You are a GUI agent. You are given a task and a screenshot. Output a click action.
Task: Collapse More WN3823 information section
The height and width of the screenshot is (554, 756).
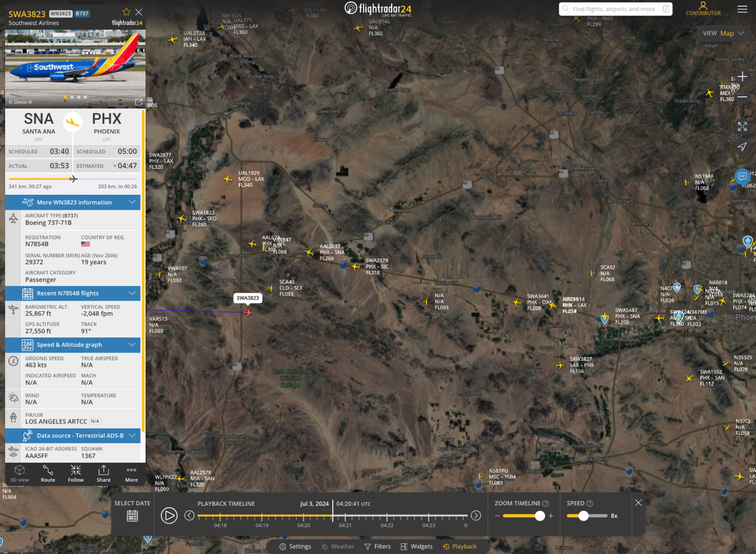pyautogui.click(x=73, y=202)
